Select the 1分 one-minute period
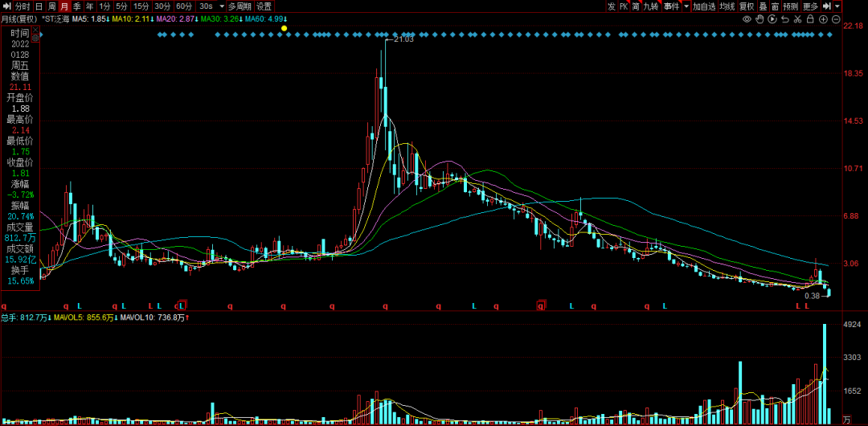 [104, 6]
